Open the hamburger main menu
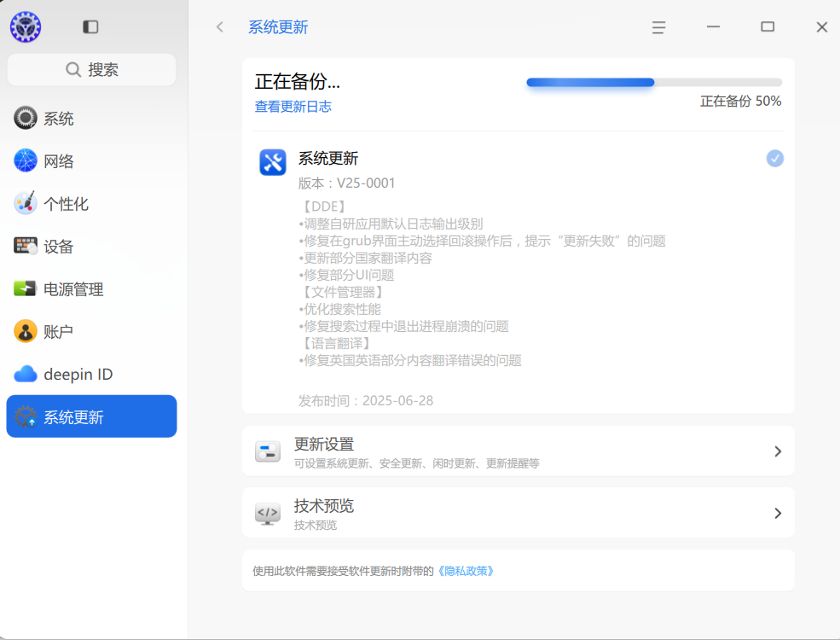This screenshot has height=640, width=840. (658, 27)
